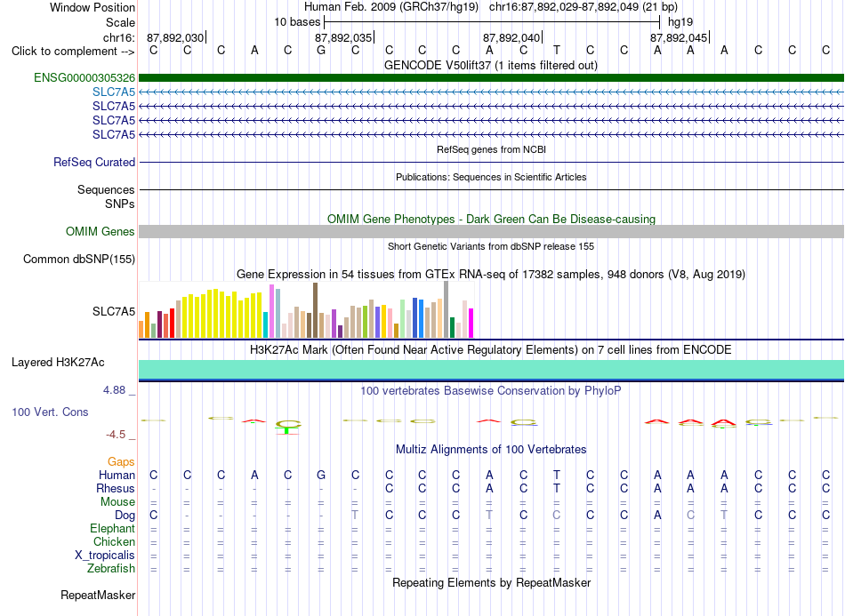Click the 87,892,045 position label
This screenshot has width=845, height=616.
(679, 37)
